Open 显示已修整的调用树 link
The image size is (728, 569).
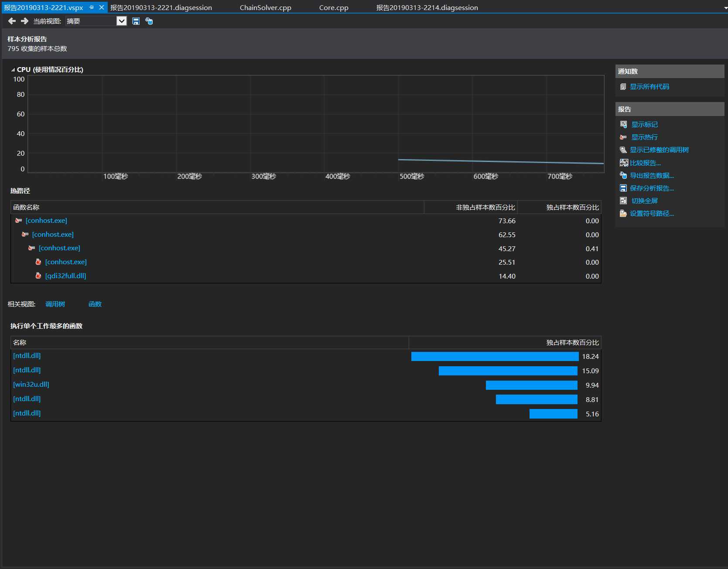click(659, 150)
